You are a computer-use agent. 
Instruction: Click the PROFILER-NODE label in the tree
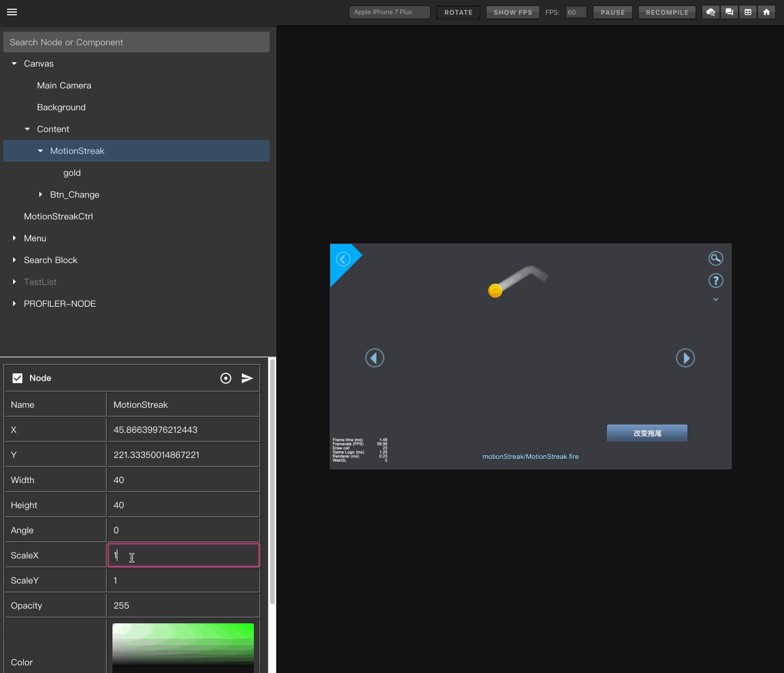pos(60,304)
